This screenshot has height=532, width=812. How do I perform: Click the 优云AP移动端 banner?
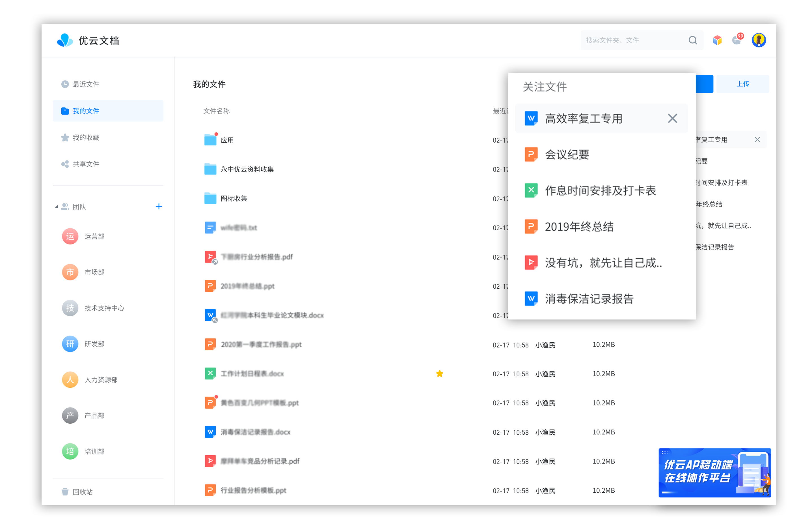(x=714, y=473)
